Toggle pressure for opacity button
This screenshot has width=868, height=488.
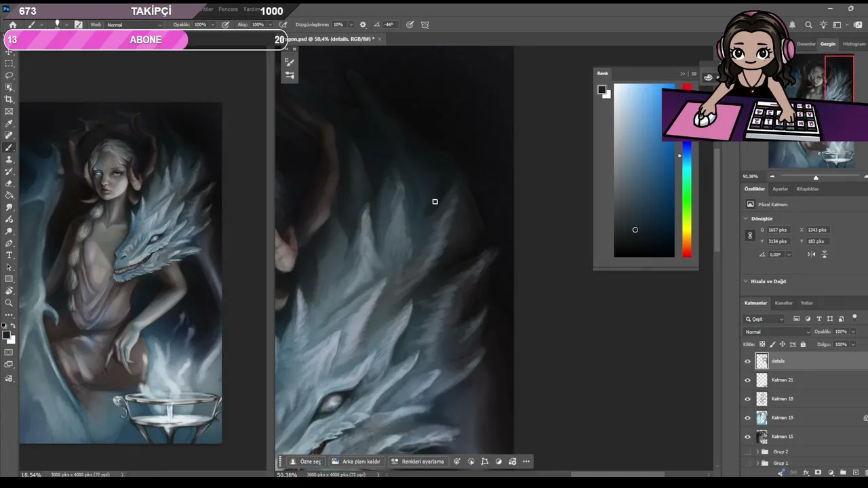point(225,24)
